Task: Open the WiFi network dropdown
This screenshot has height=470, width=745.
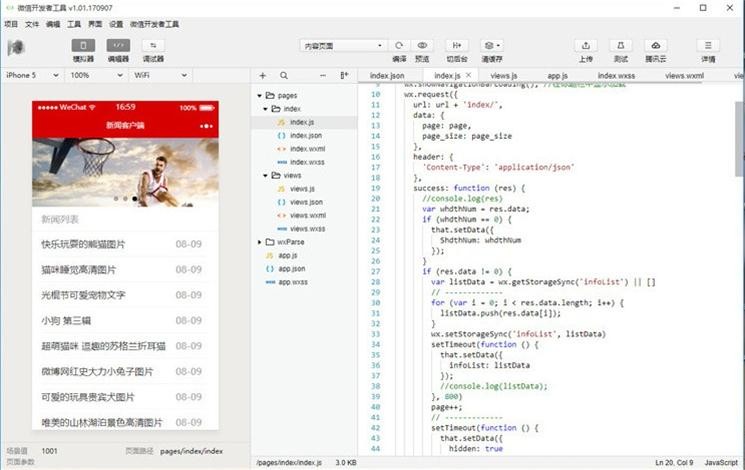Action: [x=160, y=75]
